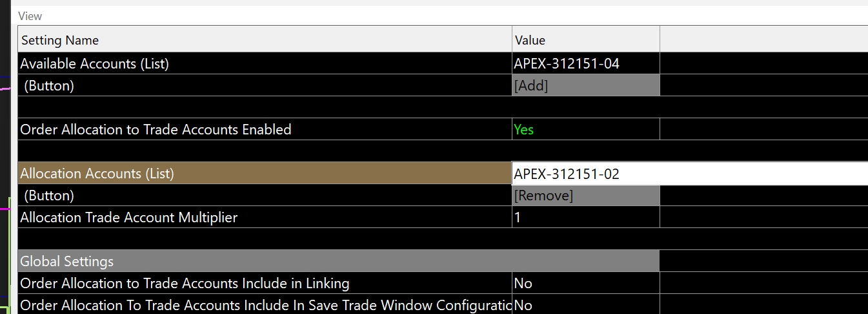Toggle the green Yes value for order allocation
The image size is (868, 314).
[586, 129]
